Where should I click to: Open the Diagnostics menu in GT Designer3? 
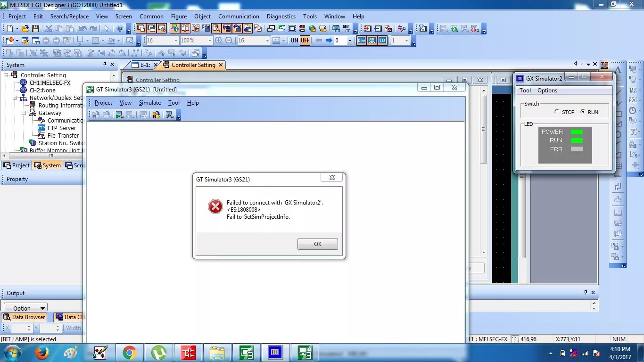click(x=281, y=16)
